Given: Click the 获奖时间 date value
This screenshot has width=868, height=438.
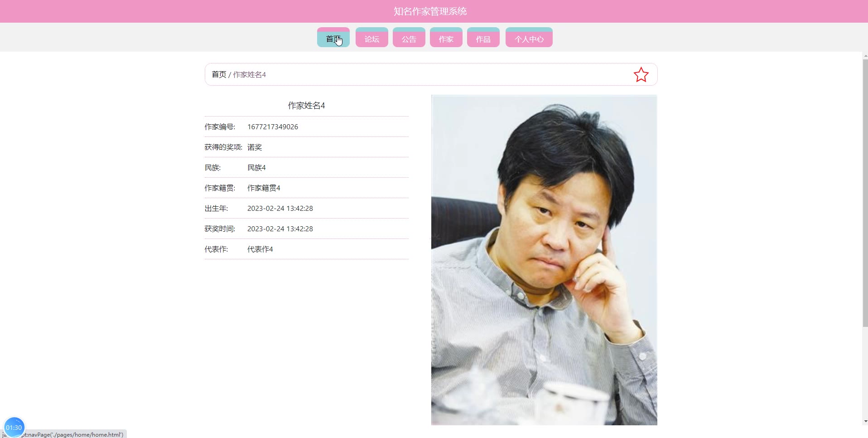Looking at the screenshot, I should point(280,229).
